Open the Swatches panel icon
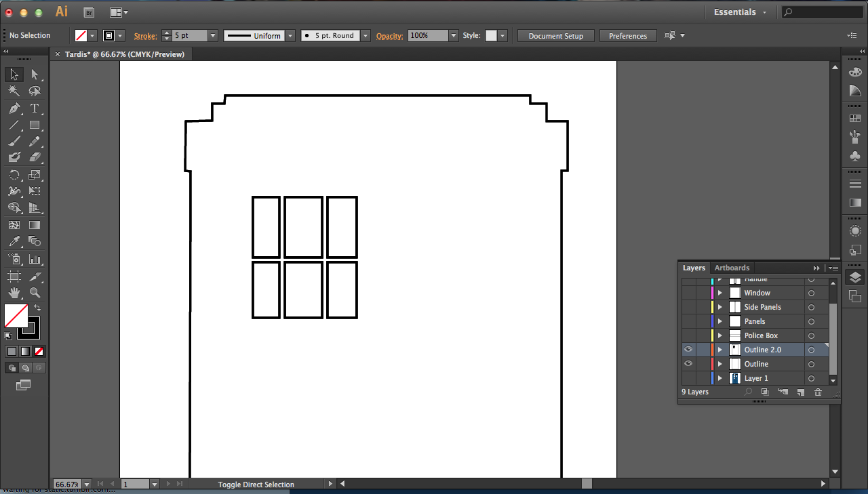Viewport: 868px width, 494px height. [x=855, y=119]
